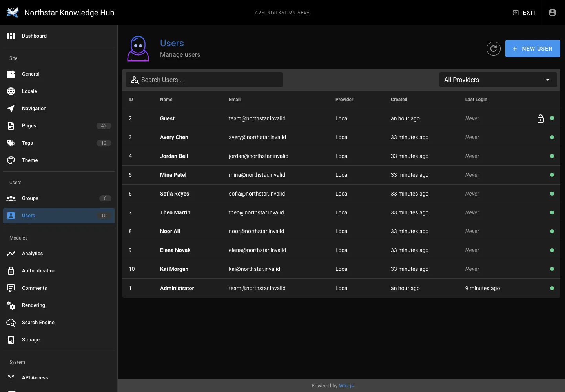
Task: Sort by the Name column header
Action: 166,100
